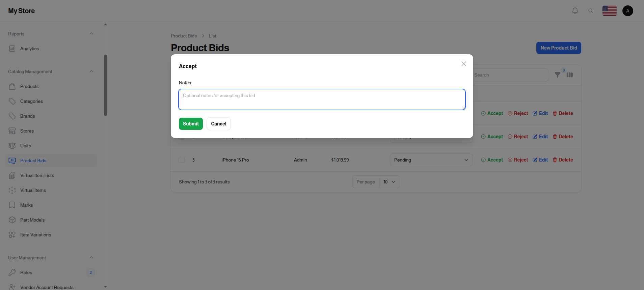Close the Accept dialog with X
Screen dimensions: 644x290
point(463,64)
